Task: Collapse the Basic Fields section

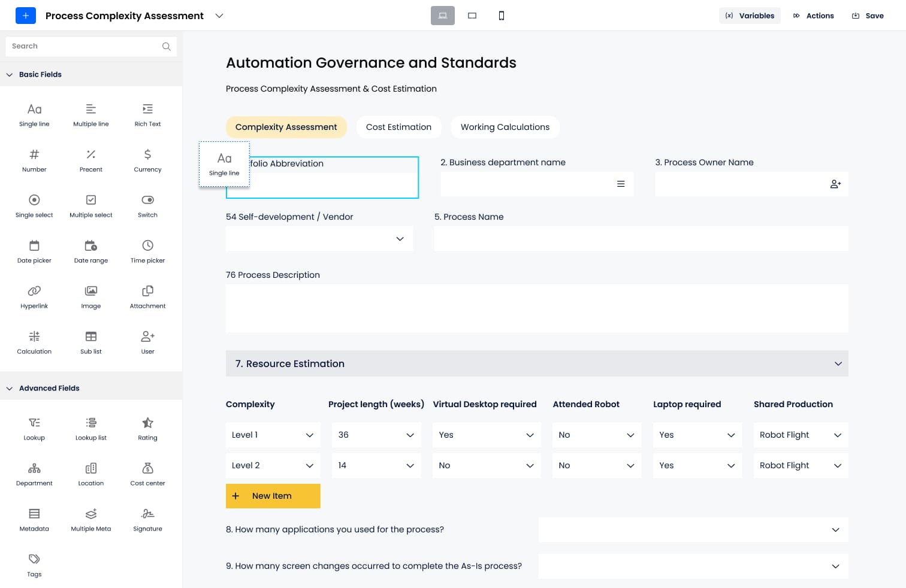Action: click(10, 75)
